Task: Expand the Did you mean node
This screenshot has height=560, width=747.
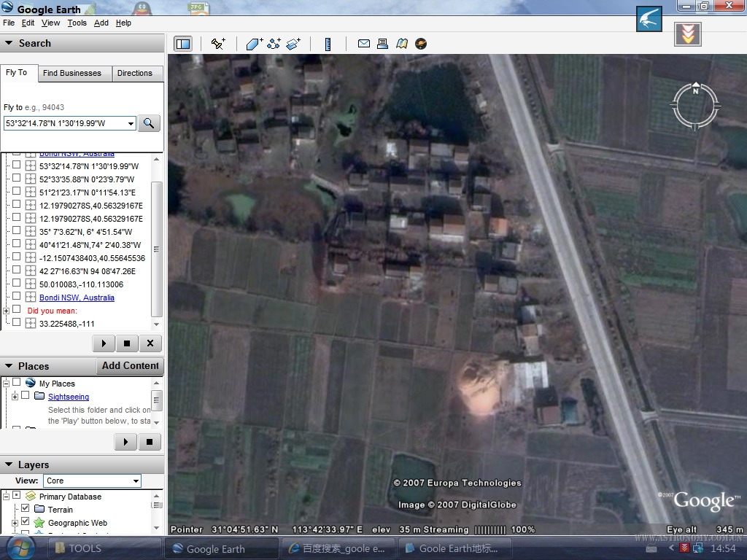Action: pos(6,311)
